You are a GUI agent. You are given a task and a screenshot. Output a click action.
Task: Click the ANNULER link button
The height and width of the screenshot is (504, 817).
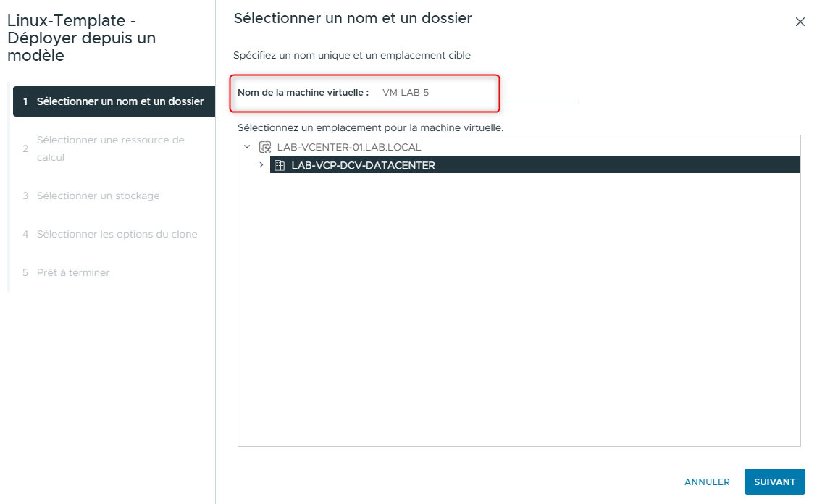(706, 482)
